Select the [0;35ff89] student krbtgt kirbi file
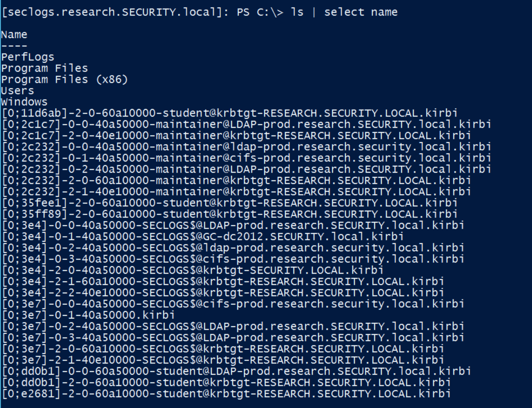The image size is (532, 408). pyautogui.click(x=230, y=214)
